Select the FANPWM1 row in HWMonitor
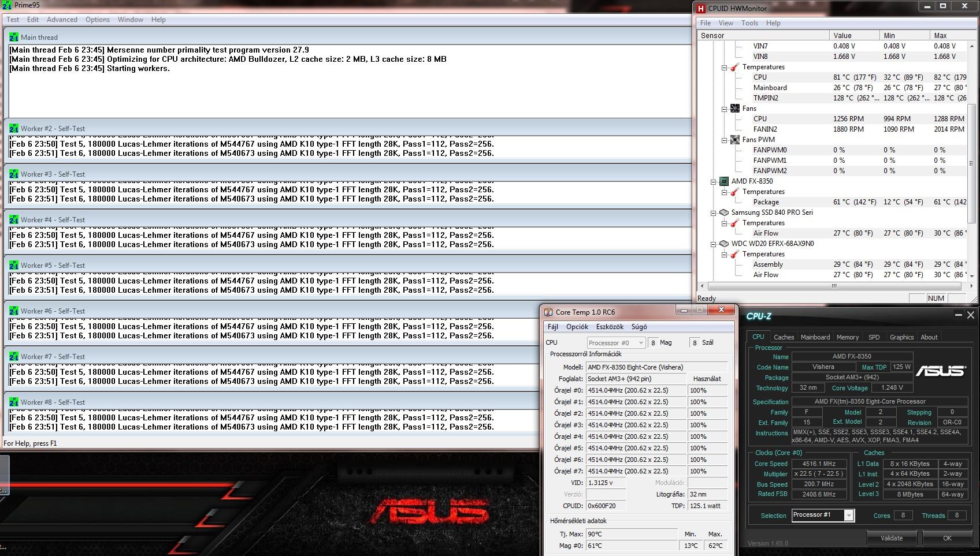Image resolution: width=980 pixels, height=556 pixels. 832,161
